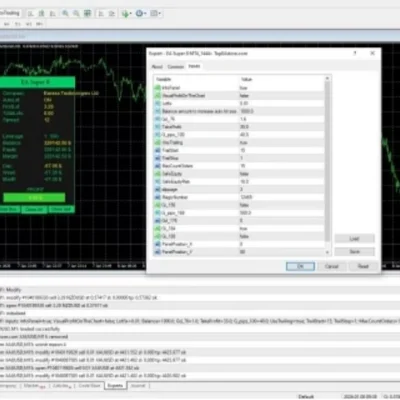
Task: Click the TrailStart variable icon
Action: 158,150
